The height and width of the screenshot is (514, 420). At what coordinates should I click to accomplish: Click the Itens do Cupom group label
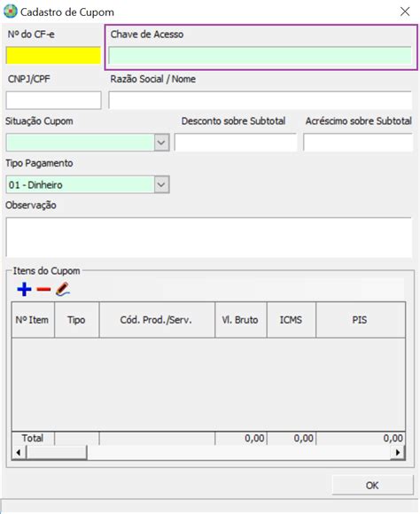[x=46, y=271]
